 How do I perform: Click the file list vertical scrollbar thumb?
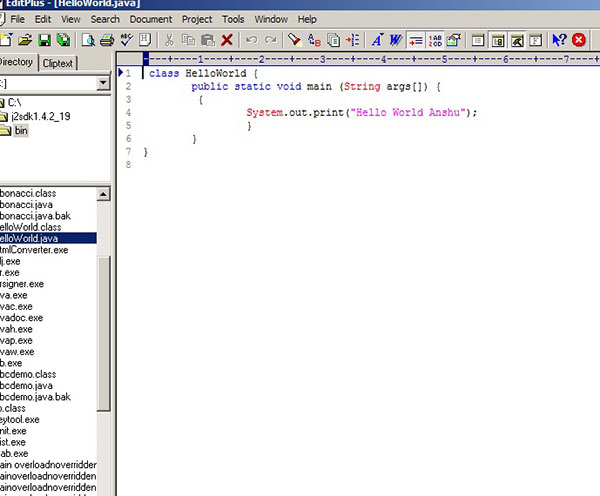[x=103, y=333]
